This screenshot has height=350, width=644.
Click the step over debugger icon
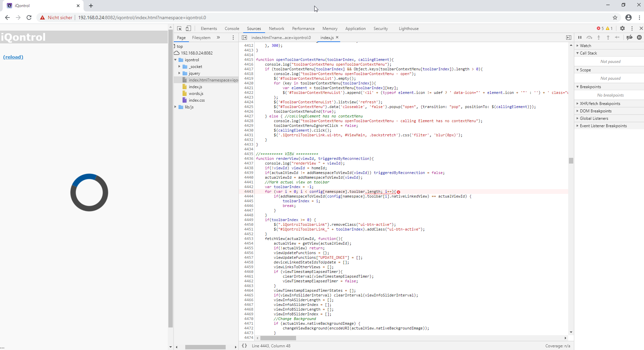click(589, 37)
